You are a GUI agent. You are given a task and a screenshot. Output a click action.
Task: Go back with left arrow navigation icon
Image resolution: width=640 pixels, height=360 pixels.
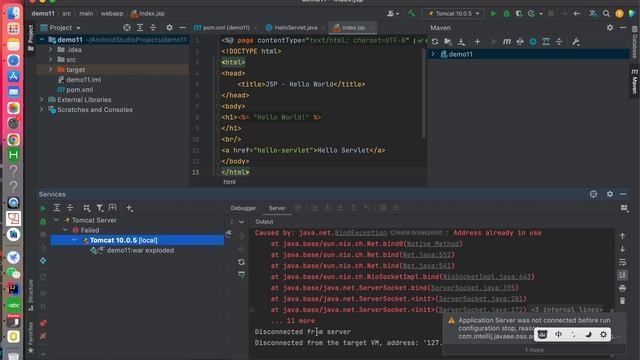tap(576, 13)
